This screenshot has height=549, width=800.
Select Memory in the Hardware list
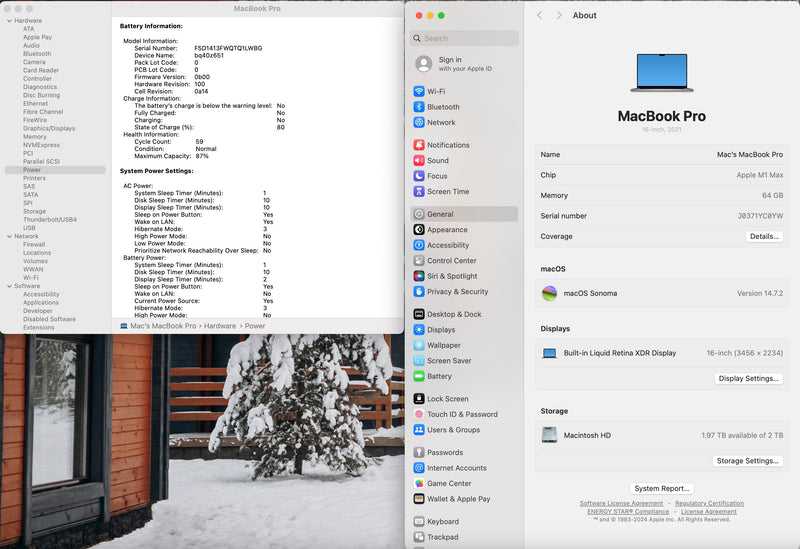35,137
